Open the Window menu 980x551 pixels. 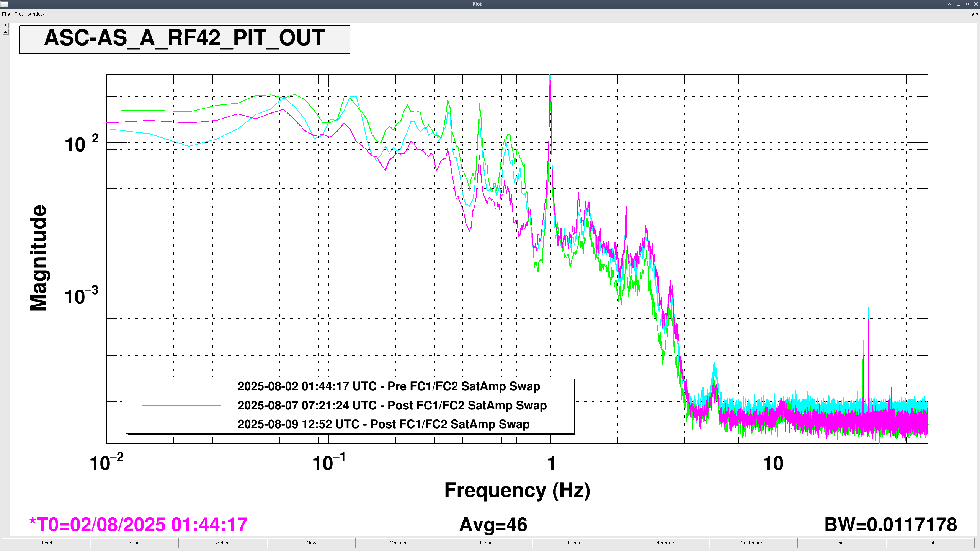pos(36,14)
